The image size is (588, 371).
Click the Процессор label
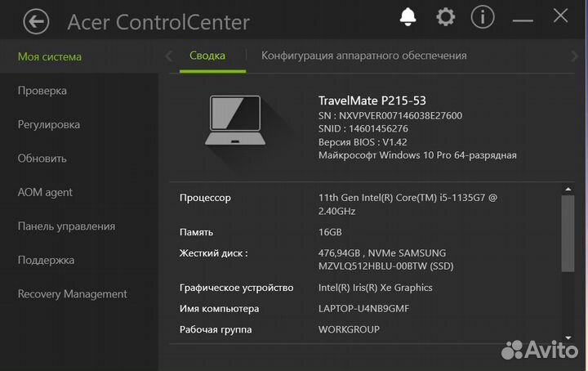(x=205, y=198)
